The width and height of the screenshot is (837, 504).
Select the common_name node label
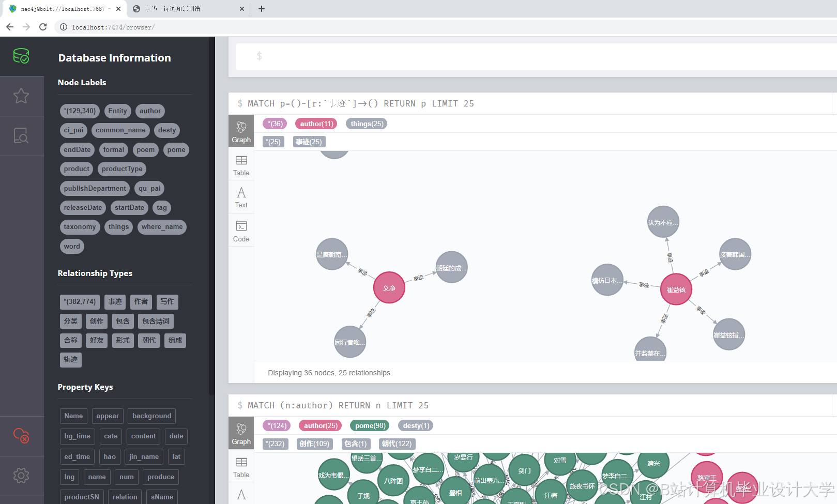coord(120,130)
